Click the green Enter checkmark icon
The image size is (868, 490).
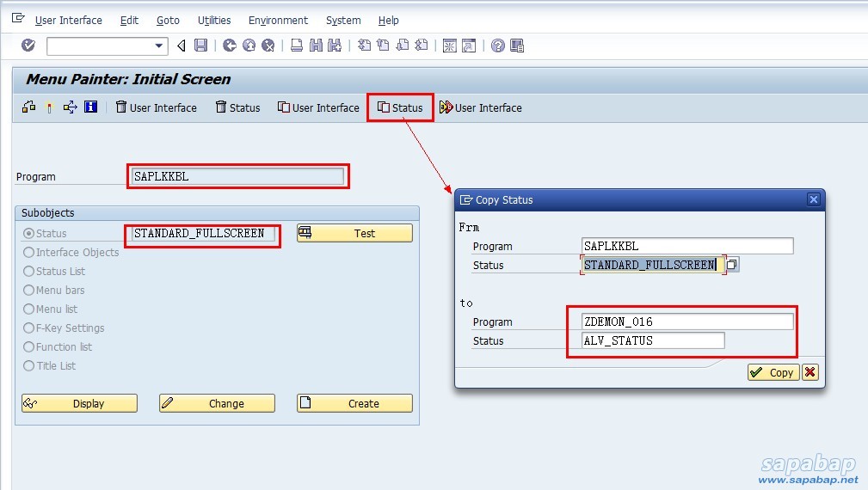[x=28, y=46]
